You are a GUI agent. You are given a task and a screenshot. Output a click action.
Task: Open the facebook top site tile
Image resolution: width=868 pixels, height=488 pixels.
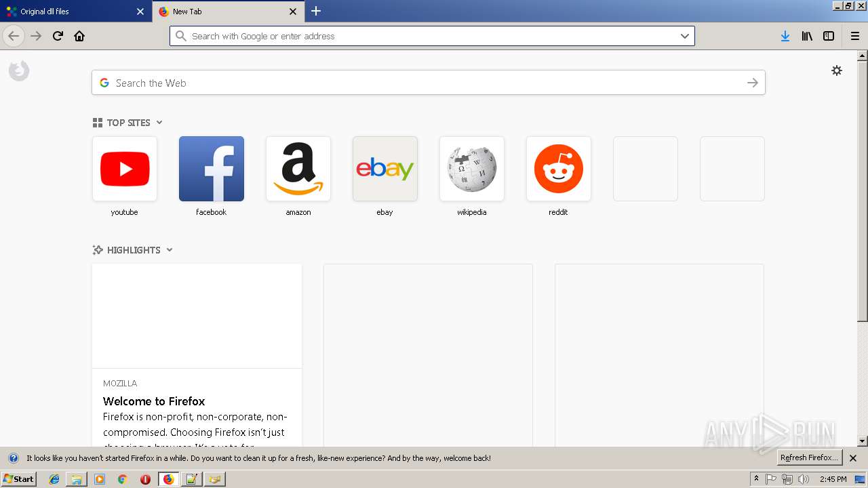pos(212,169)
